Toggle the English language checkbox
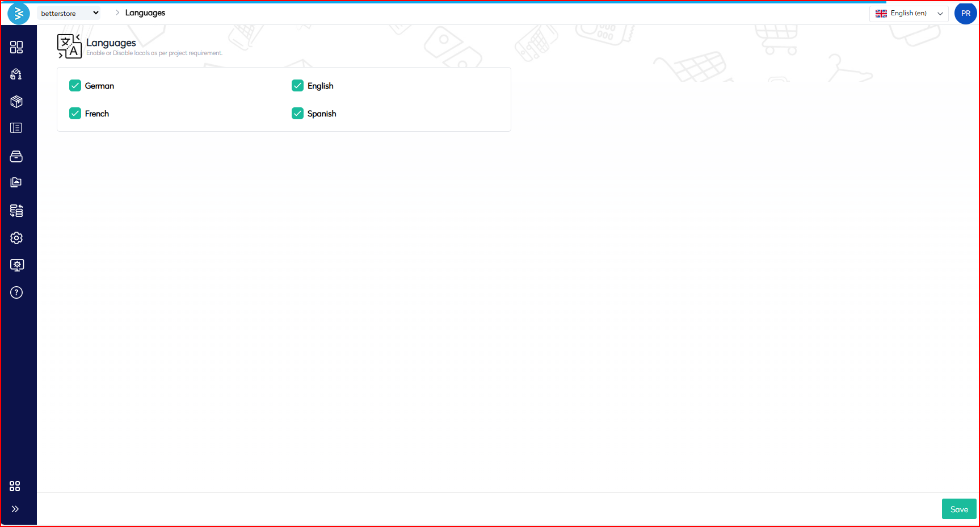Viewport: 980px width, 527px height. click(x=298, y=86)
